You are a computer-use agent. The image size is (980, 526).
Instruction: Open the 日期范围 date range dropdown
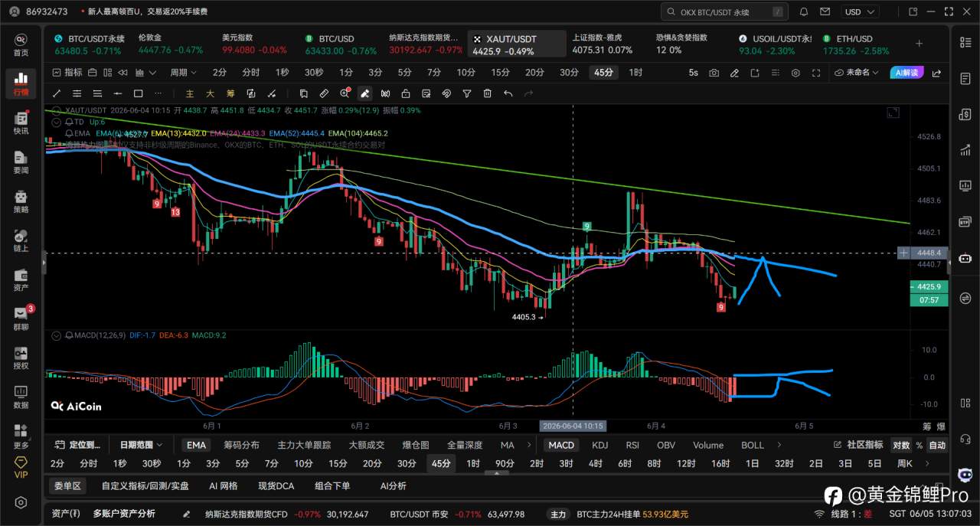[x=142, y=445]
